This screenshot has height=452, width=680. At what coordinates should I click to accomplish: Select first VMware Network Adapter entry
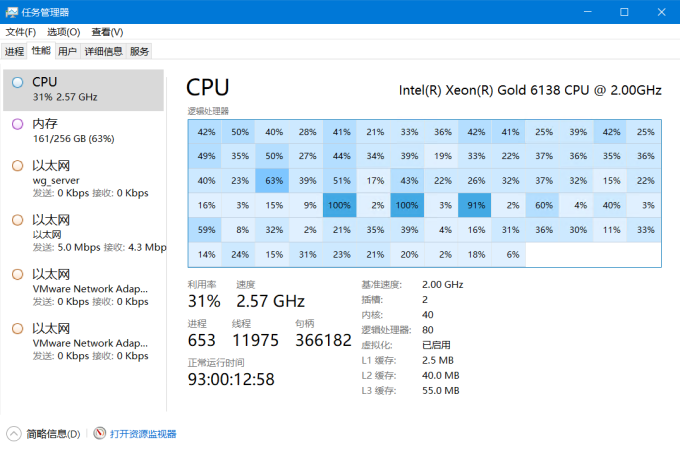point(84,287)
